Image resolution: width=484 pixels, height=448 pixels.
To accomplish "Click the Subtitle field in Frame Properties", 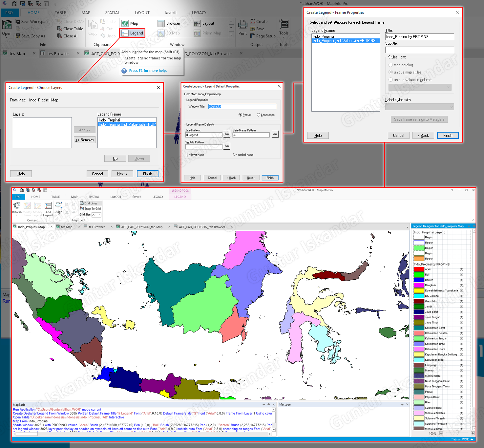I will click(420, 50).
